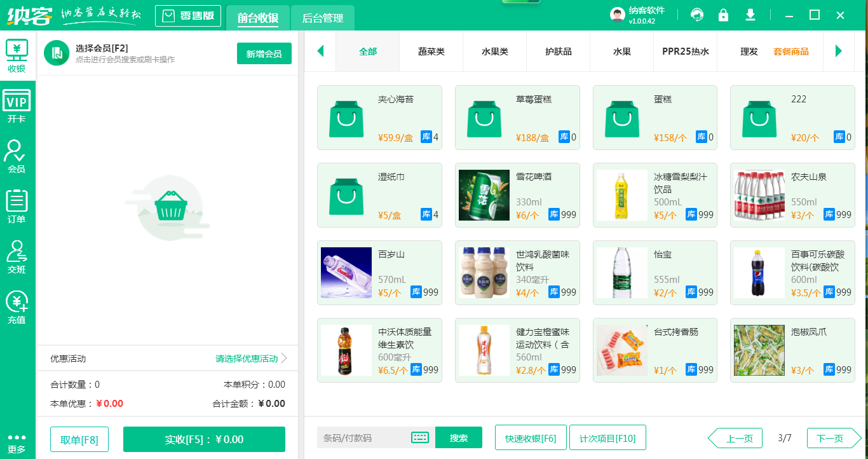Open the on-screen keyboard icon in search

pyautogui.click(x=420, y=437)
